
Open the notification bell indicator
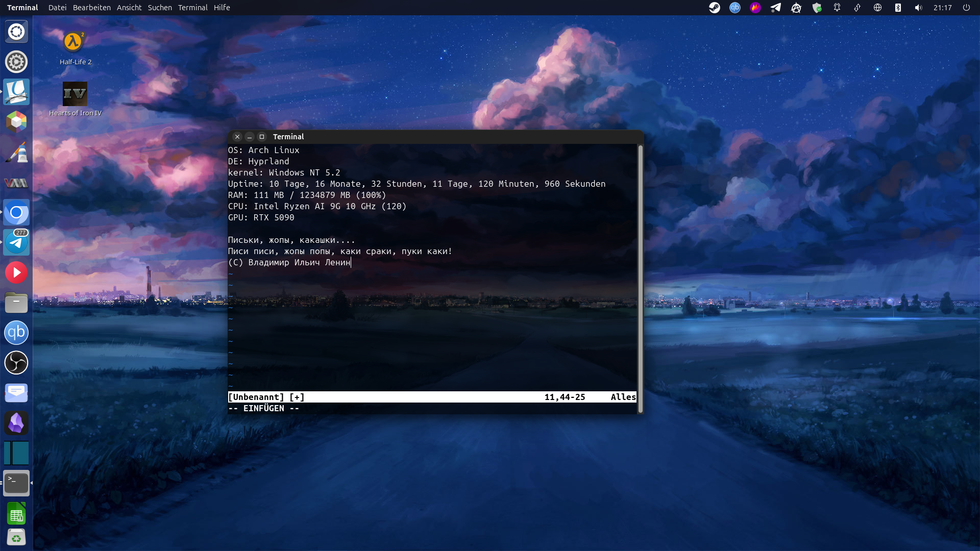pyautogui.click(x=837, y=8)
